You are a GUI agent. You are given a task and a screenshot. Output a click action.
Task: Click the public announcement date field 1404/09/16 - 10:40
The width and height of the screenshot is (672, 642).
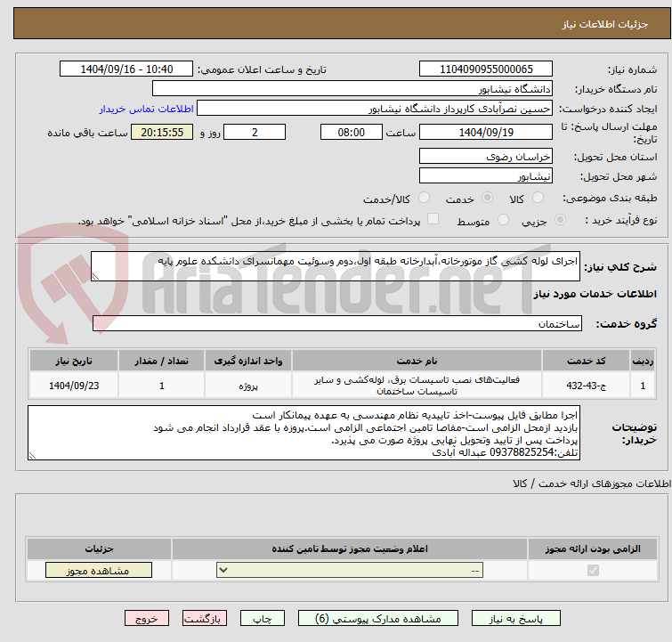126,69
